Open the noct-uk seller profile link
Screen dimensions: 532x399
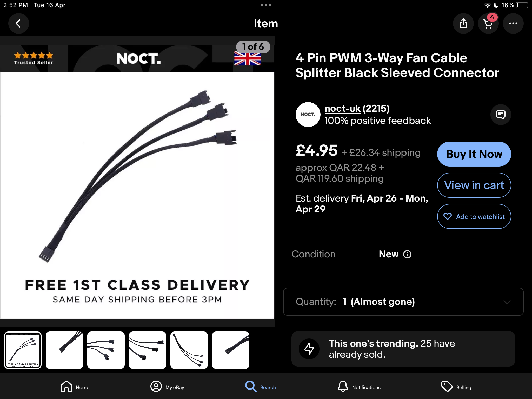[343, 109]
